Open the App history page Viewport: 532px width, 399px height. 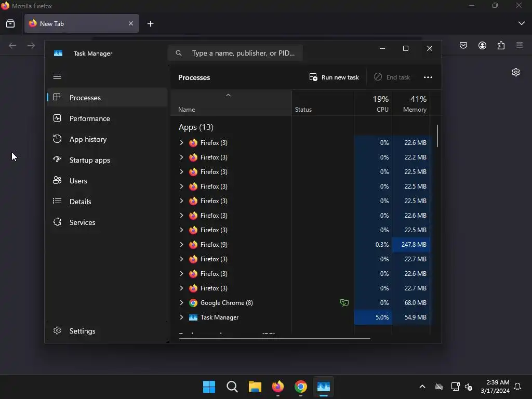point(107,139)
